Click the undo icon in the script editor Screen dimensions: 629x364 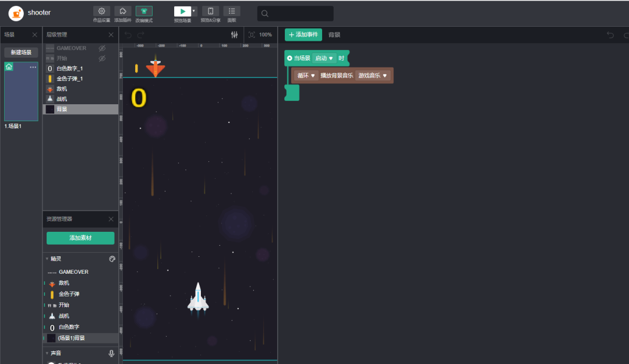tap(610, 35)
